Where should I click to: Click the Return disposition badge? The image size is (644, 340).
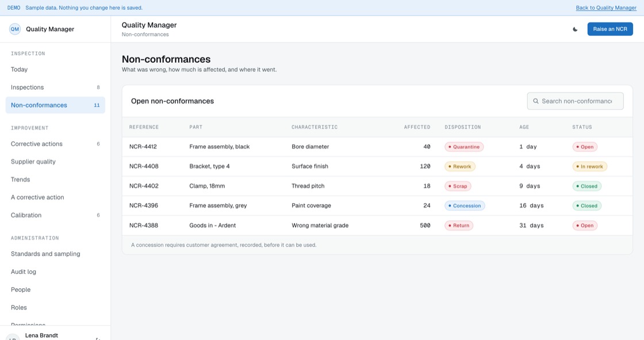pos(458,226)
